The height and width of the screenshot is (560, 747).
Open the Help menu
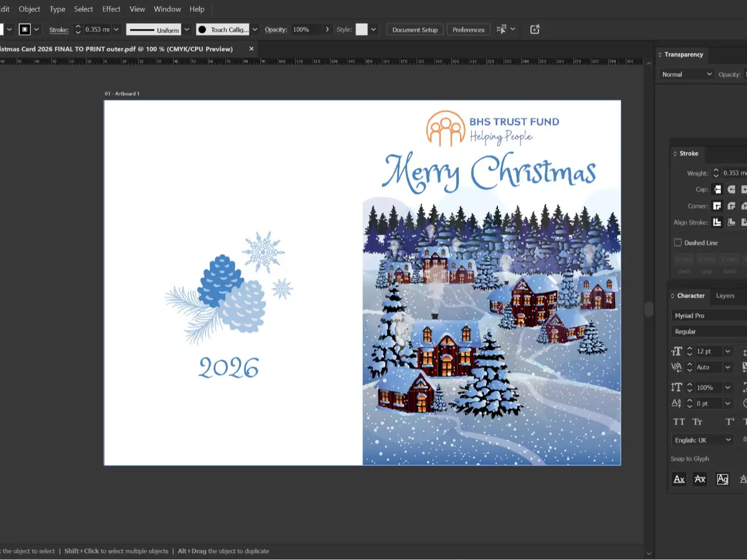point(197,9)
